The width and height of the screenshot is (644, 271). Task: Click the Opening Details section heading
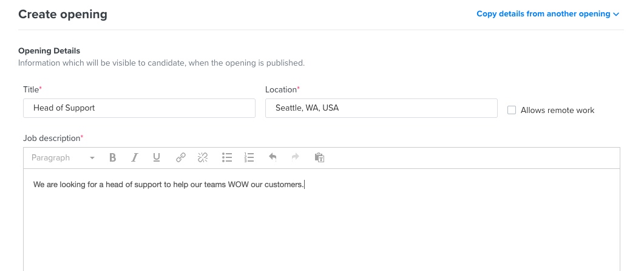pyautogui.click(x=49, y=51)
